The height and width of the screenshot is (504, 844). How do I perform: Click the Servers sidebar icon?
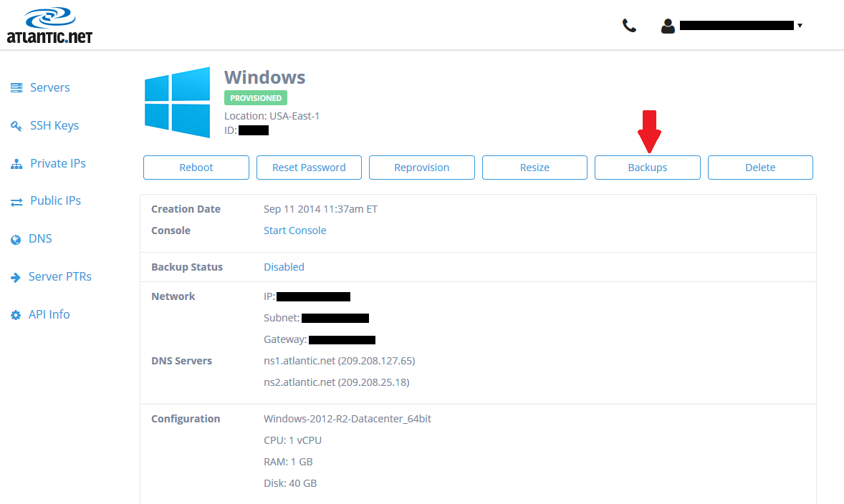[16, 87]
